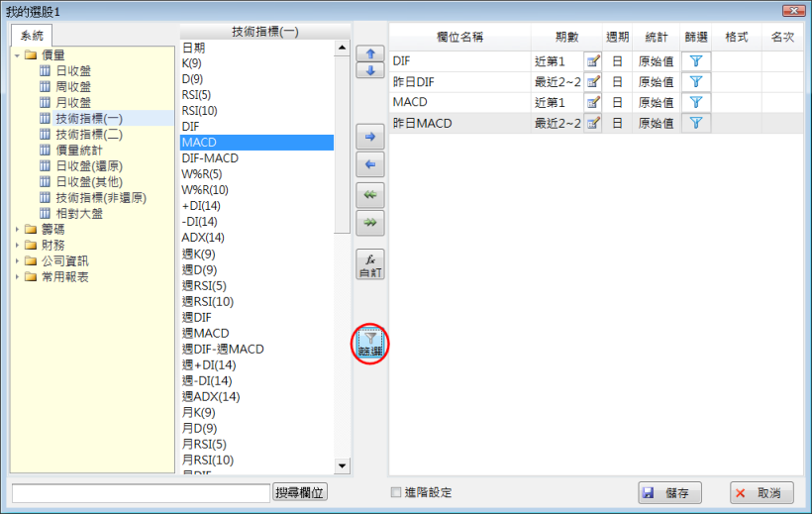Viewport: 812px width, 514px height.
Task: Click the 搜尋欄位 button
Action: 300,492
